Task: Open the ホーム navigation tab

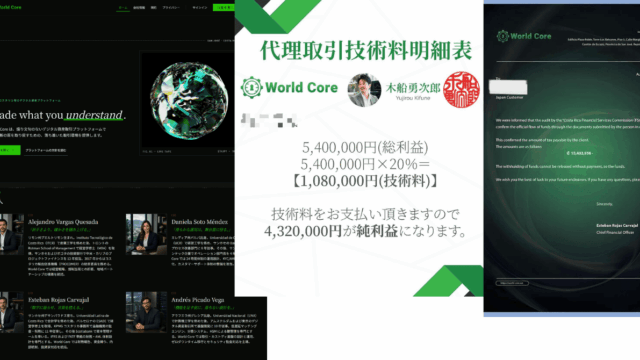Action: pos(123,8)
